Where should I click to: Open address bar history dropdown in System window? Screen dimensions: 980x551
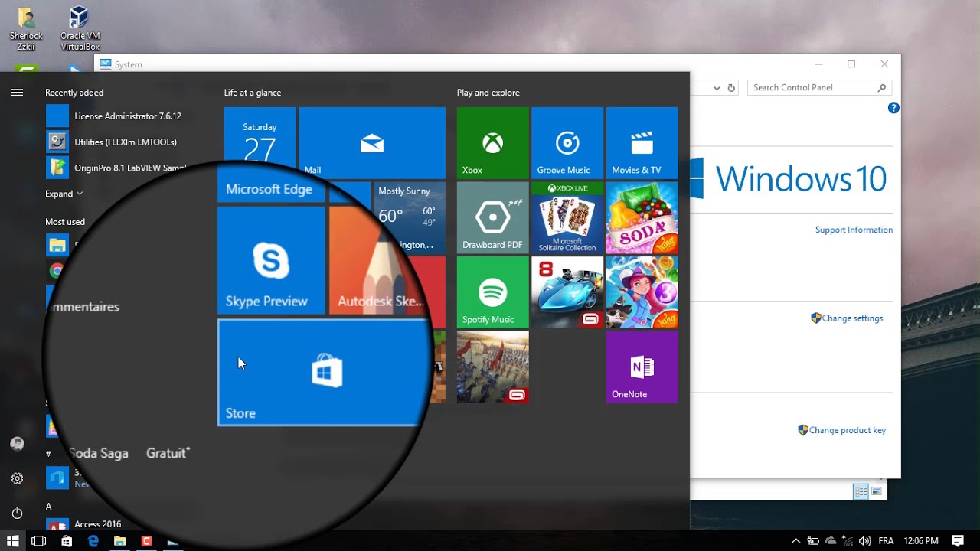click(x=717, y=88)
